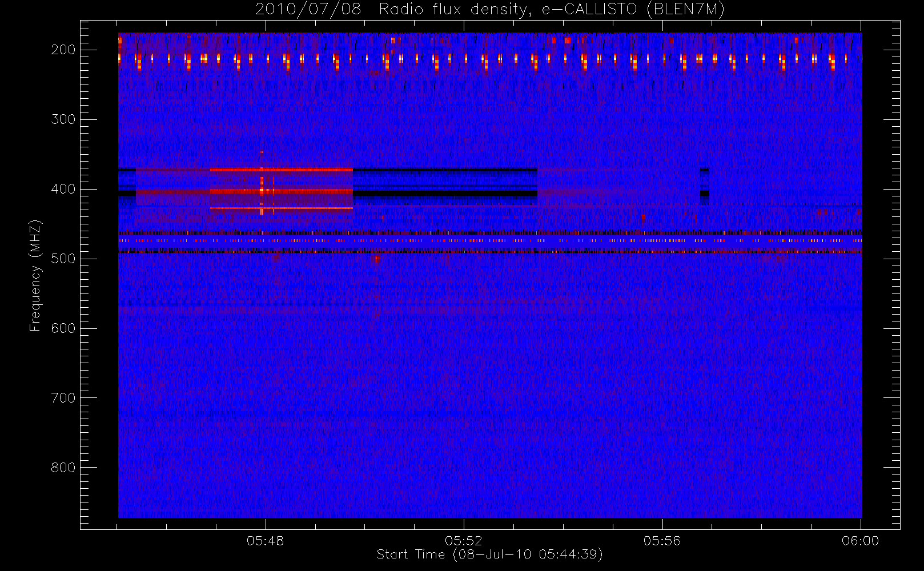Click the 05:48 time tick label
Image resolution: width=924 pixels, height=571 pixels.
point(266,541)
